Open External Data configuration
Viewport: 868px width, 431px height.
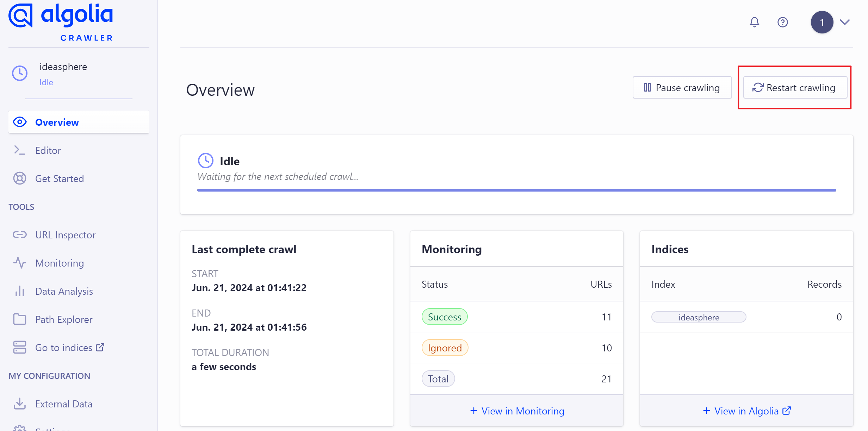(79, 404)
